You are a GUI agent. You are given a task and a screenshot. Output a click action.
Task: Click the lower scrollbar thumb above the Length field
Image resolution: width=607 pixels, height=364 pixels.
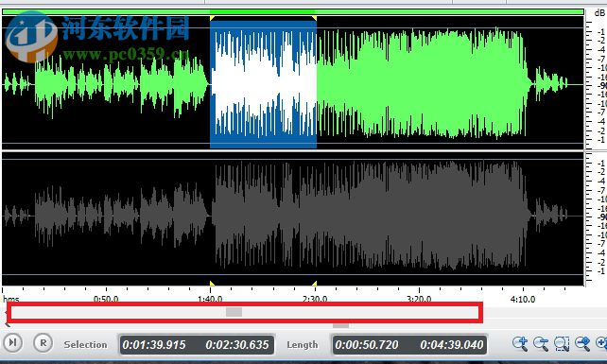(340, 325)
